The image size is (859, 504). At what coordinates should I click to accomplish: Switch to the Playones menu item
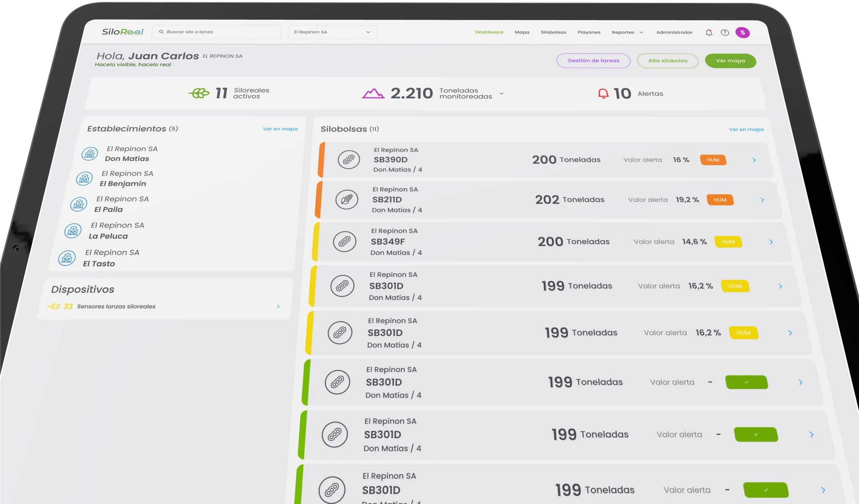[589, 32]
